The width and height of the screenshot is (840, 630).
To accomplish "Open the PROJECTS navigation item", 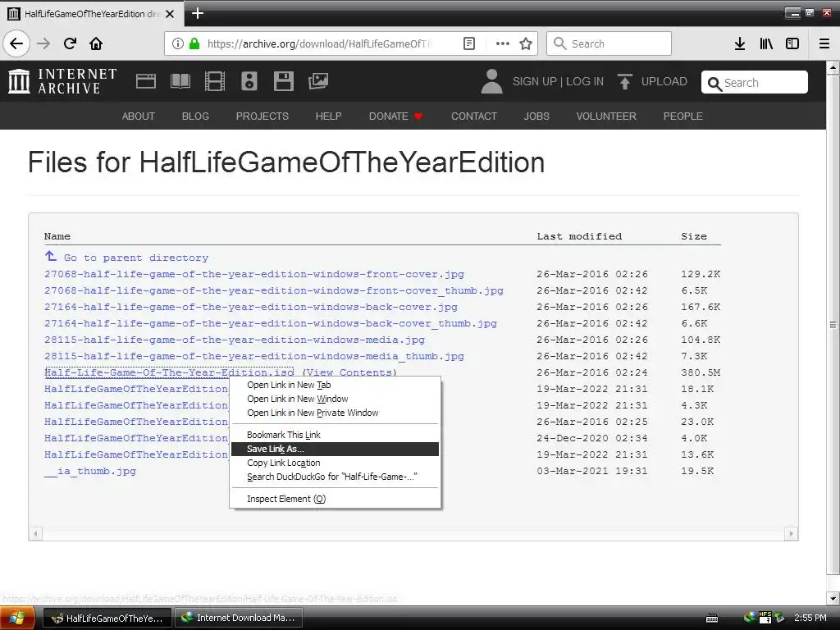I will pyautogui.click(x=262, y=116).
